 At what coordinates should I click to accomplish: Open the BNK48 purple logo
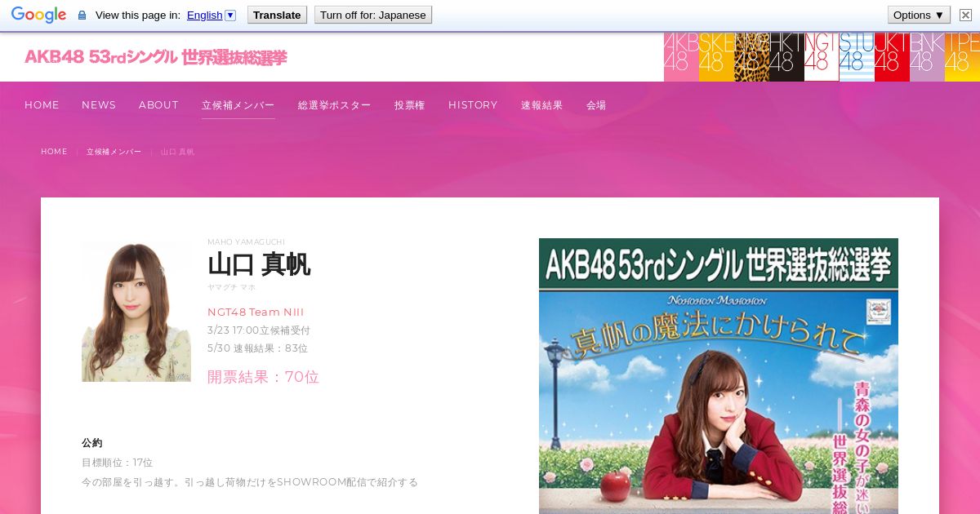pyautogui.click(x=927, y=57)
